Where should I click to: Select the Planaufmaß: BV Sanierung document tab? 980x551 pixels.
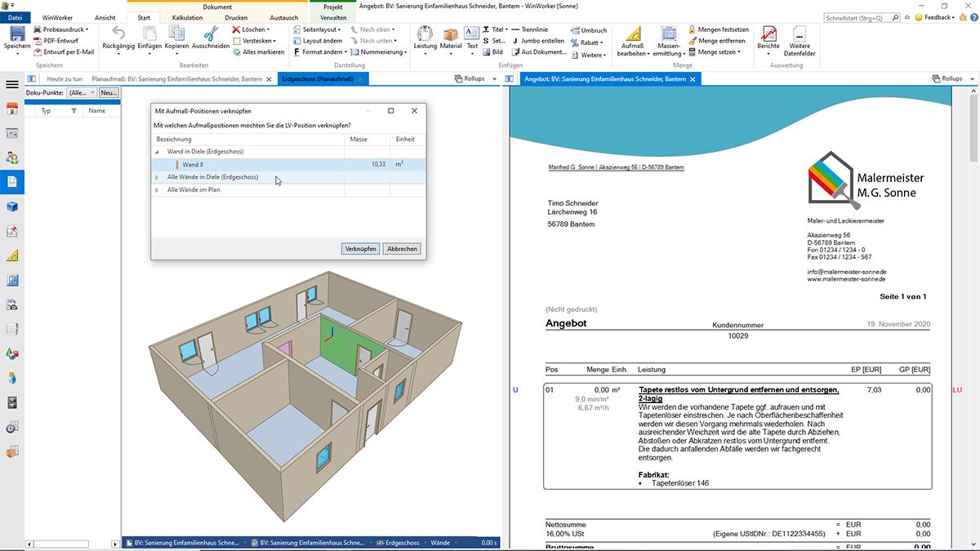pyautogui.click(x=182, y=78)
